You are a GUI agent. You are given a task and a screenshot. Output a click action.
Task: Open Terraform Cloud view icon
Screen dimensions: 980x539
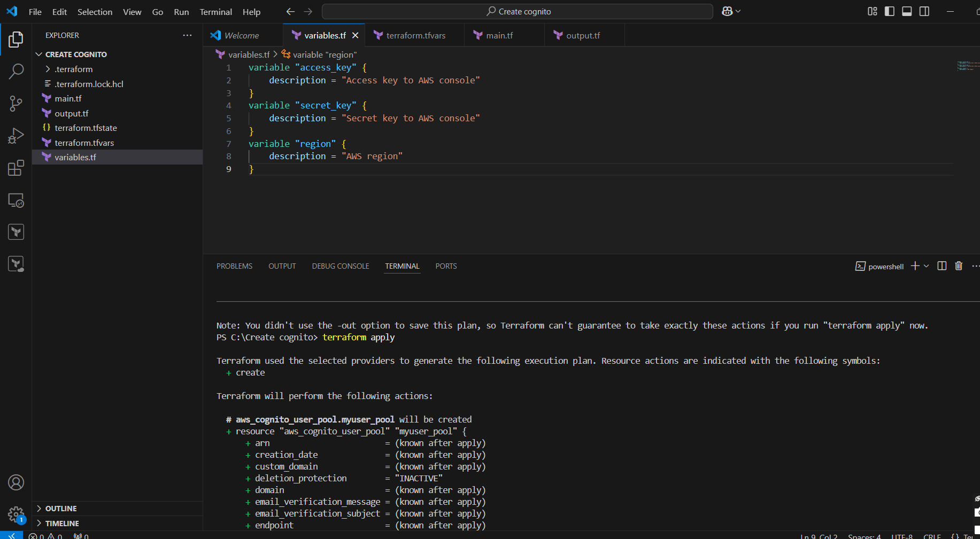pyautogui.click(x=16, y=264)
